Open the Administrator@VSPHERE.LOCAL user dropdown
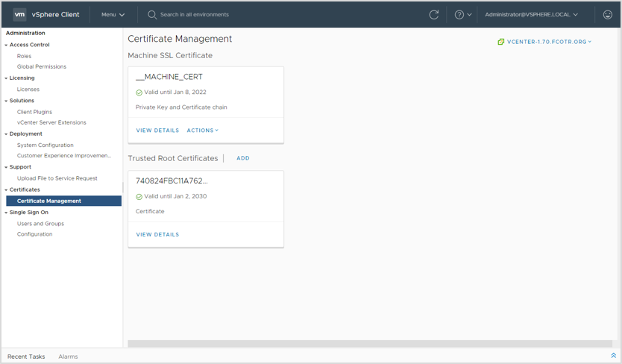622x364 pixels. coord(531,15)
